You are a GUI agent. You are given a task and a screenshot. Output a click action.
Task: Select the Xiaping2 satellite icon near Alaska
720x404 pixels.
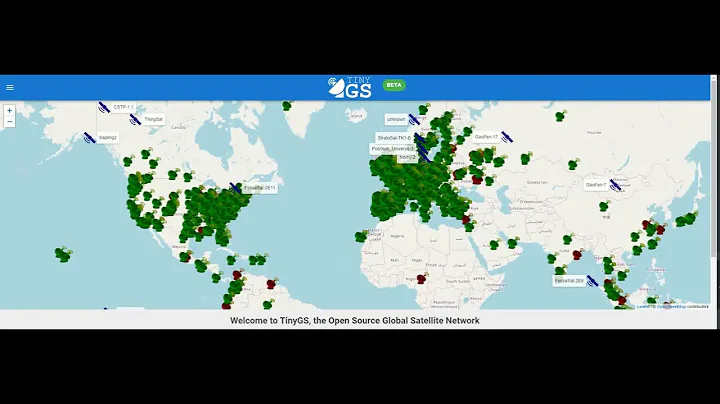point(90,138)
